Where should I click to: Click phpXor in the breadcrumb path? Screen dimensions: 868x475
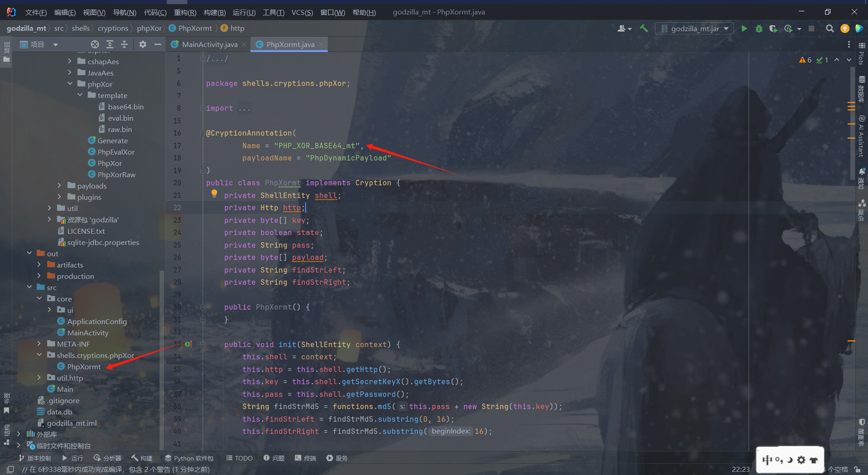(x=149, y=28)
